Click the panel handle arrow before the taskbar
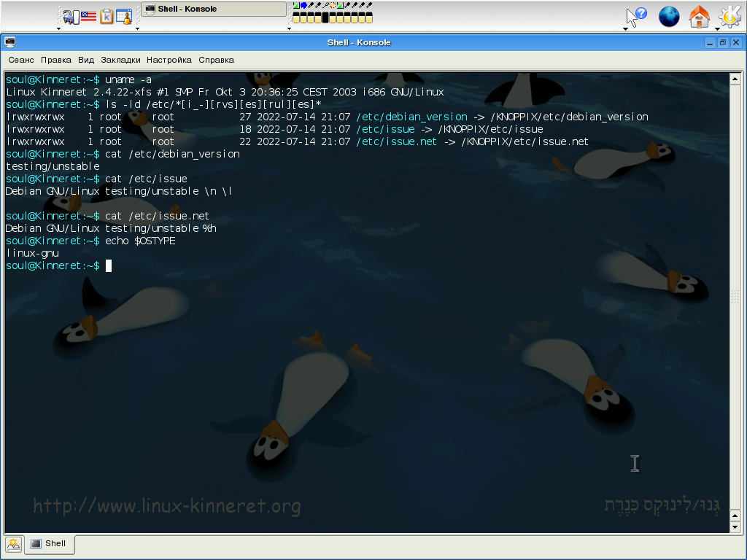This screenshot has height=560, width=747. (x=137, y=28)
